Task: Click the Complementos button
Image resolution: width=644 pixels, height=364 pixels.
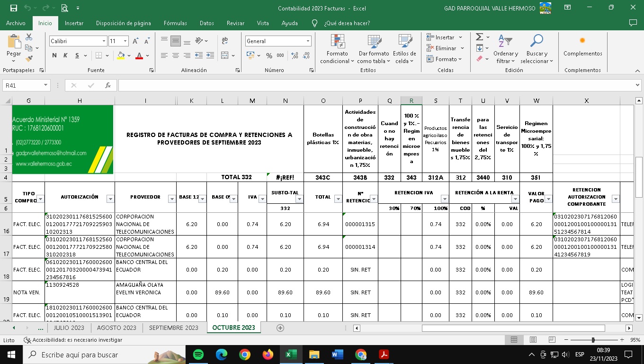Action: point(582,47)
